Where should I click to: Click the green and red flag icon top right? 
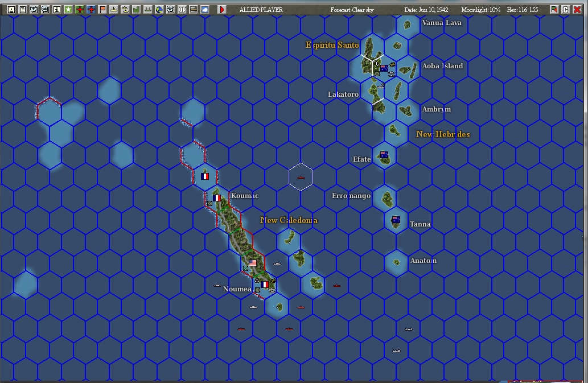click(x=554, y=9)
